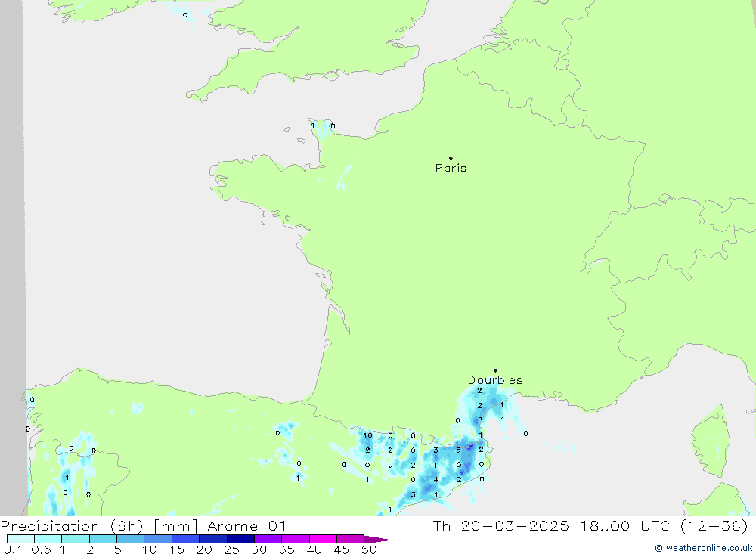
Task: Click the Paris city label
Action: tap(451, 168)
